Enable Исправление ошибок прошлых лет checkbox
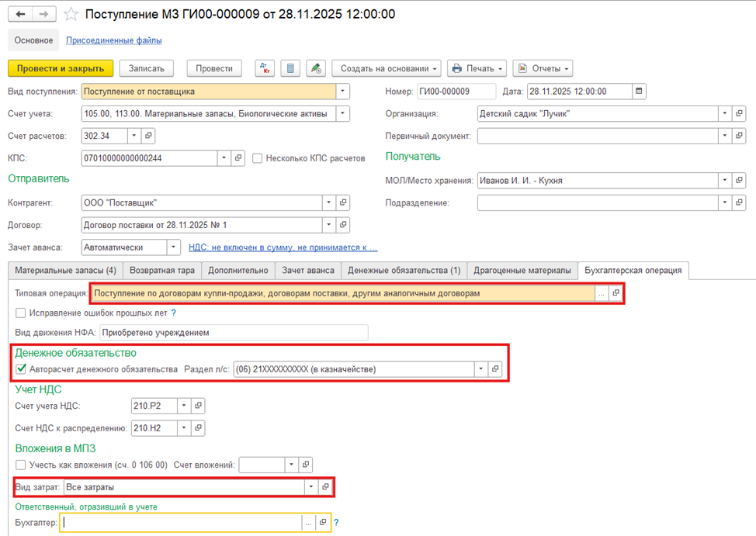The width and height of the screenshot is (756, 536). tap(20, 313)
